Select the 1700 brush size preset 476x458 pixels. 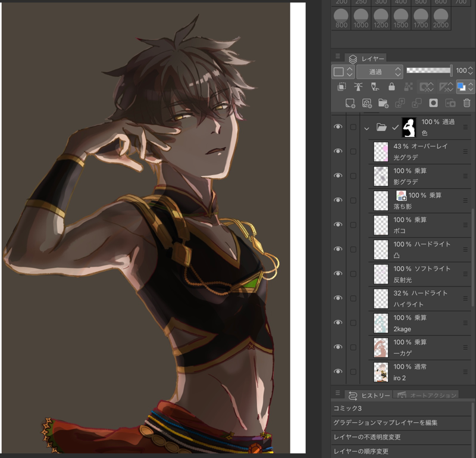tap(421, 19)
